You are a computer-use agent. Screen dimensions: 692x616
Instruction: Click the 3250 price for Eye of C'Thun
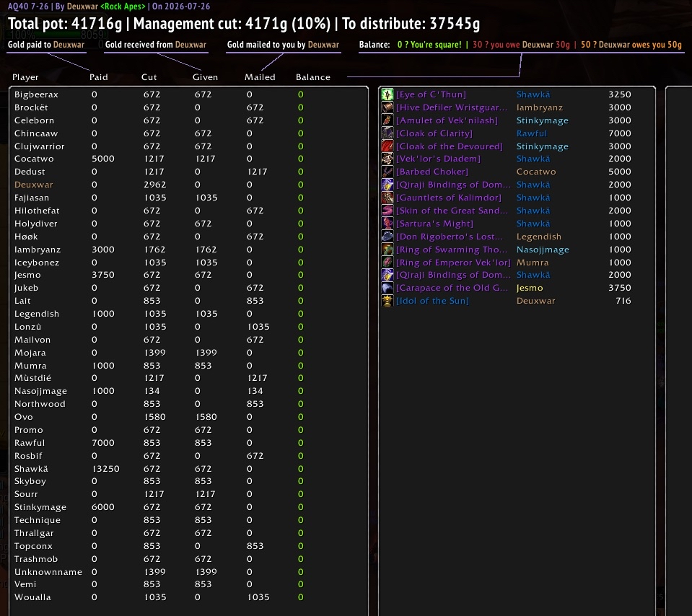click(x=620, y=94)
